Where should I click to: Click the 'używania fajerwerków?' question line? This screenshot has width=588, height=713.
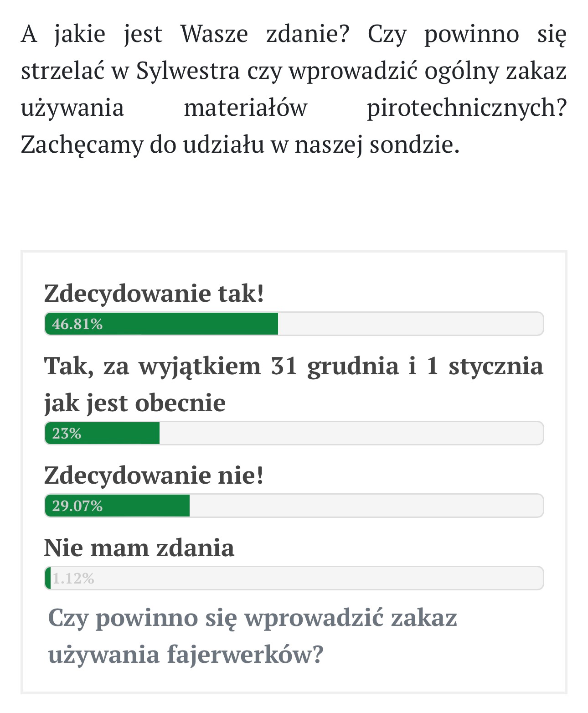coord(186,655)
